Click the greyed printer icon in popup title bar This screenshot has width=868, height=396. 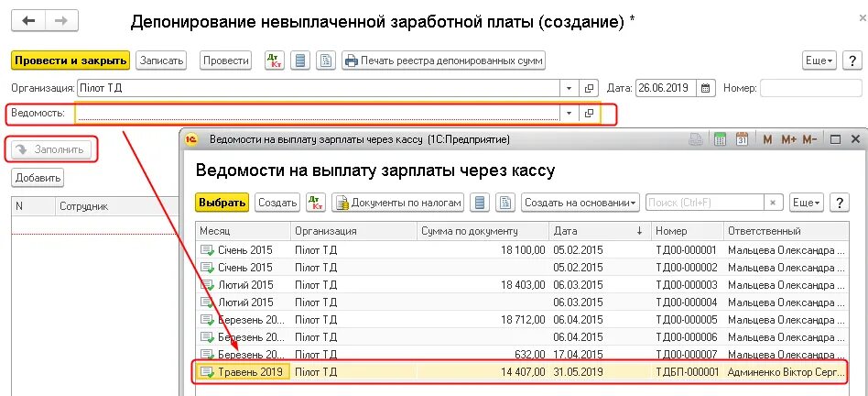click(x=696, y=139)
